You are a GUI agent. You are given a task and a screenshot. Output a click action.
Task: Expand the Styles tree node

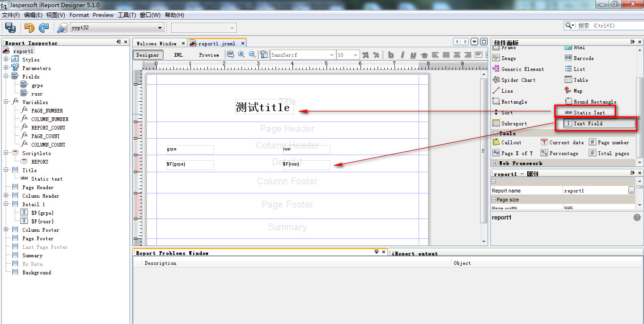click(6, 60)
